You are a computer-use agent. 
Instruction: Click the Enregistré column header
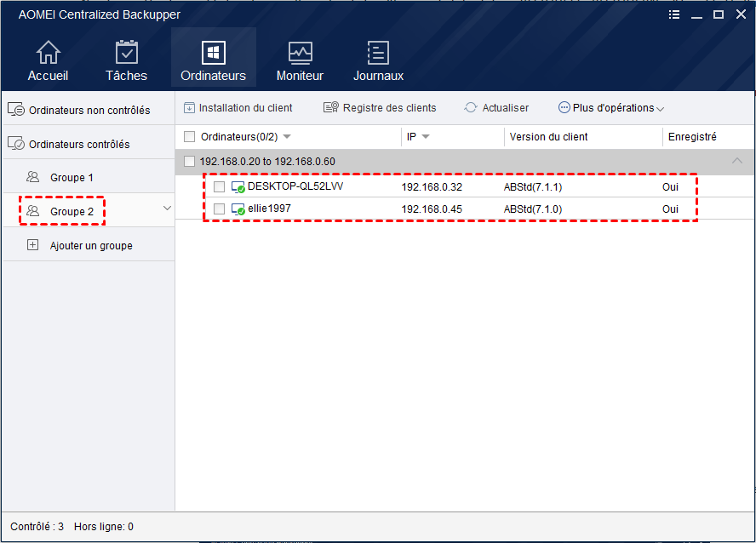point(692,137)
